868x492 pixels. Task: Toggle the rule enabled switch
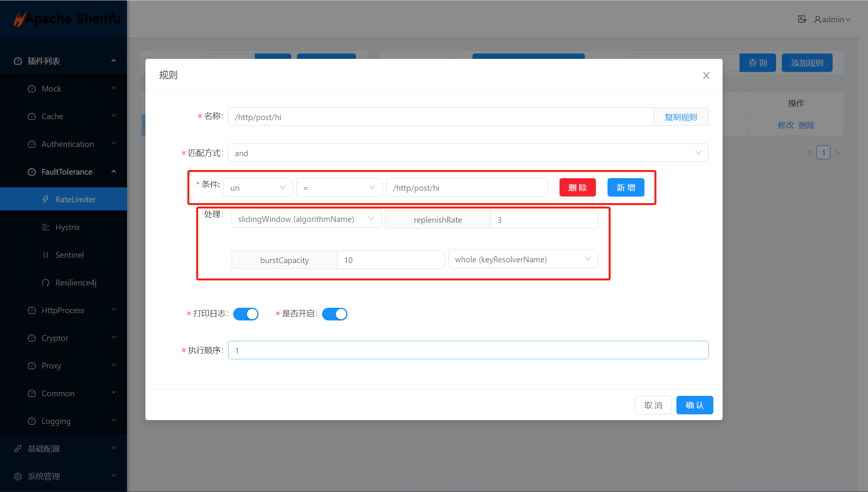[x=334, y=314]
